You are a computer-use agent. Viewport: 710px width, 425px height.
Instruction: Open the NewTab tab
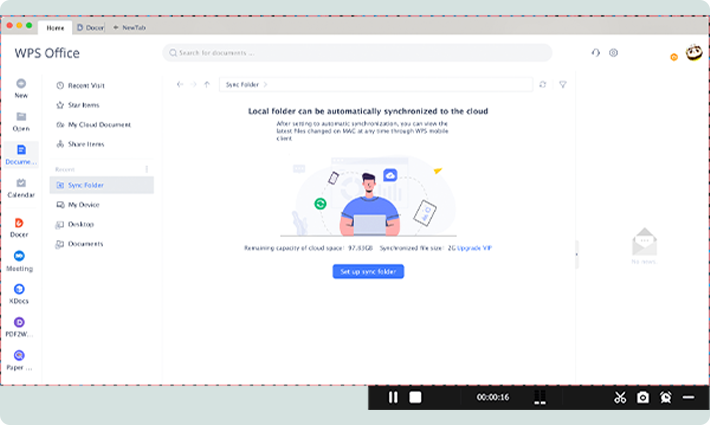coord(132,27)
